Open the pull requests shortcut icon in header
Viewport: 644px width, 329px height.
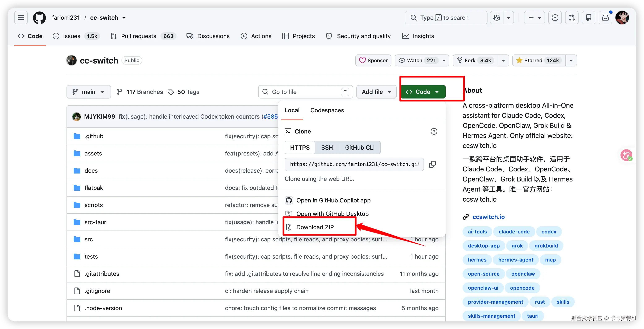click(x=572, y=18)
